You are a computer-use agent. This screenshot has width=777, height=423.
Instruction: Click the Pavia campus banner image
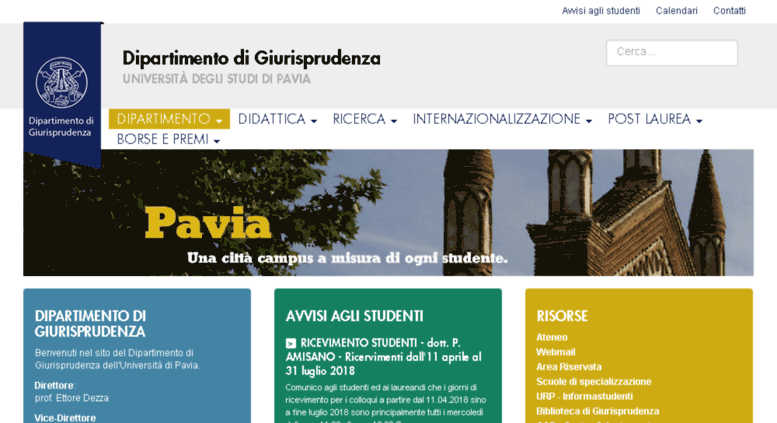pyautogui.click(x=388, y=212)
